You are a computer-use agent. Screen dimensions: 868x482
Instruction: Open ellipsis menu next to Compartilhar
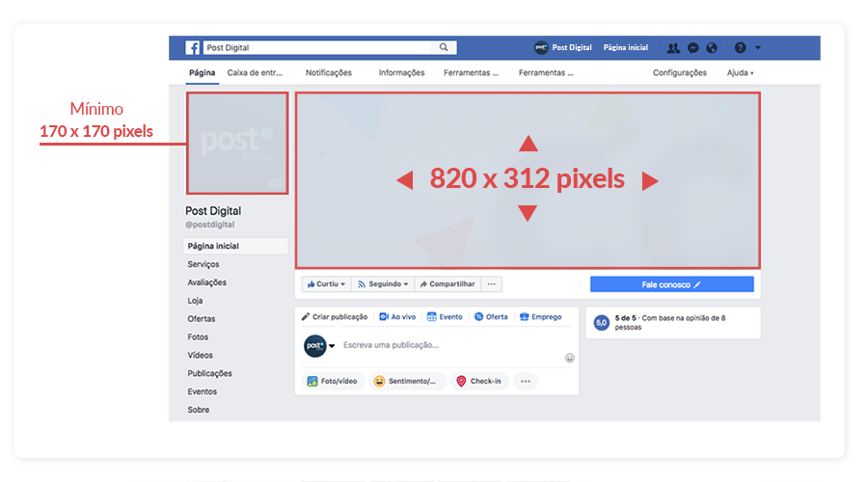[492, 283]
